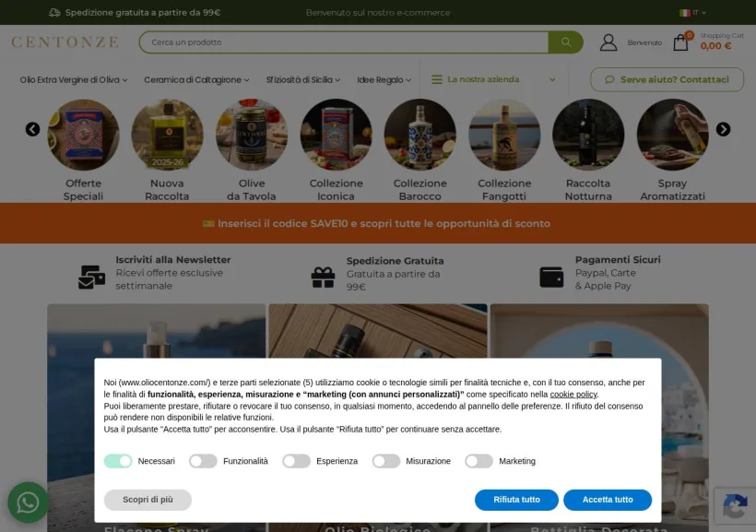Click the green search magnifier button
756x532 pixels.
(565, 42)
